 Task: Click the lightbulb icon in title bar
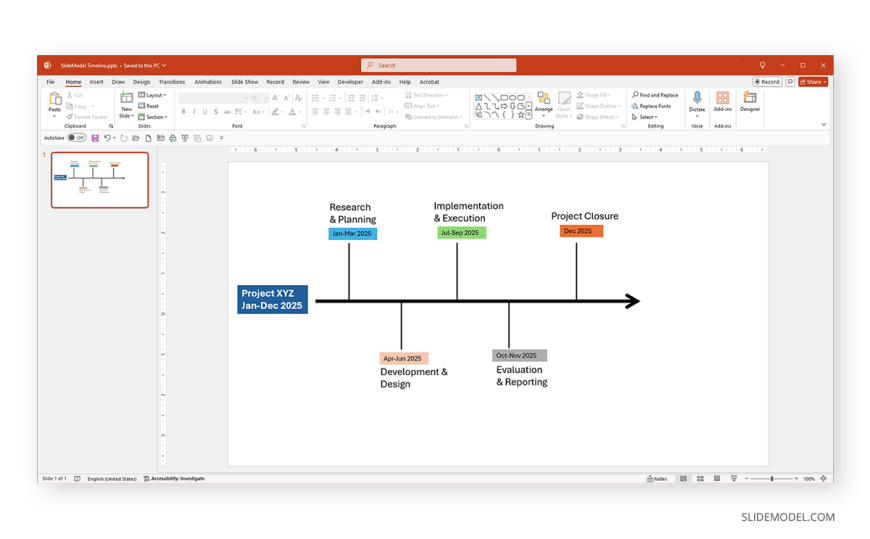click(762, 66)
